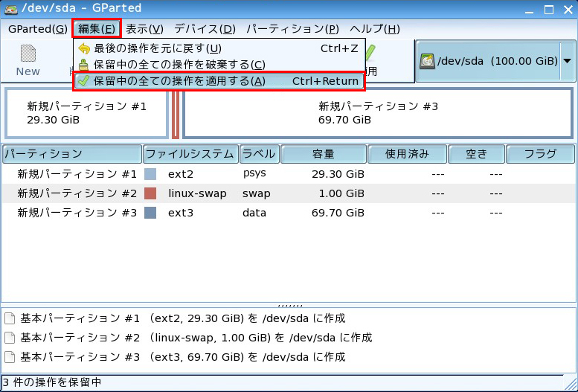Click document icon of linux-swap pending operation
Image resolution: width=578 pixels, height=392 pixels.
coord(10,338)
